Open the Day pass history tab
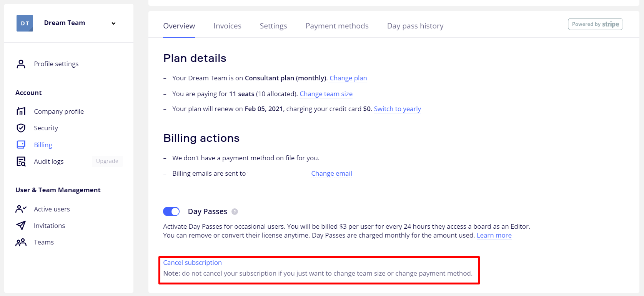Screen dimensions: 644x296 [x=415, y=26]
